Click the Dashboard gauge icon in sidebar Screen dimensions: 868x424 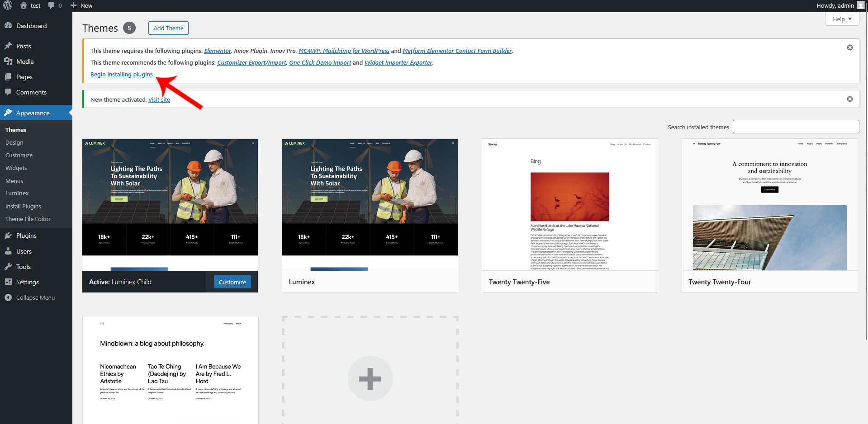(8, 26)
